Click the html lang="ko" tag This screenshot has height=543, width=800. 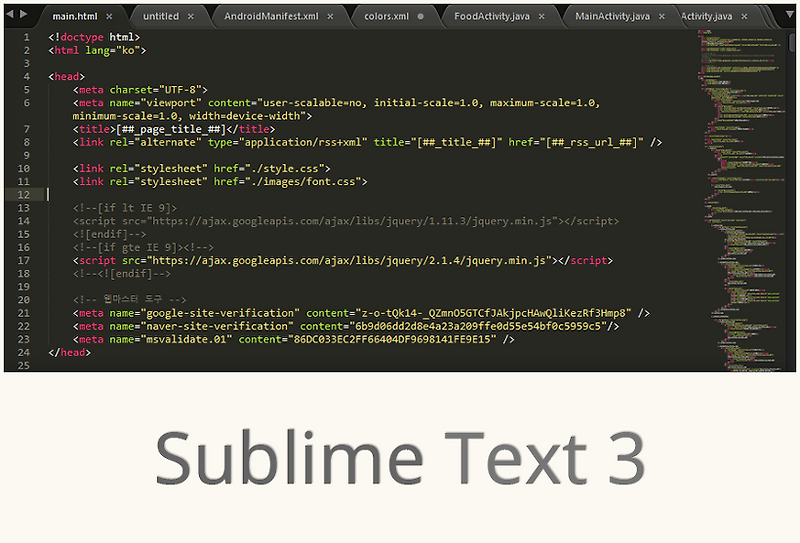click(x=97, y=51)
